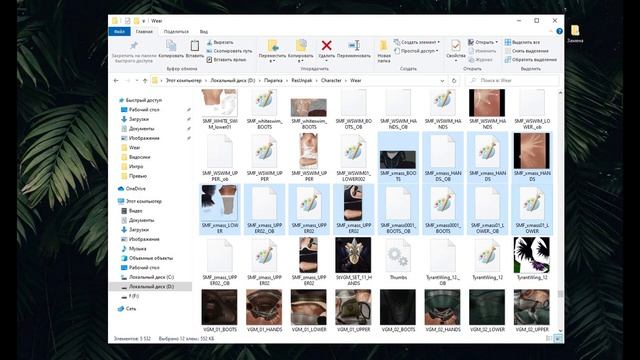
Task: Select the SMF_WHITE_SWIM_lower01 thumbnail
Action: point(220,103)
